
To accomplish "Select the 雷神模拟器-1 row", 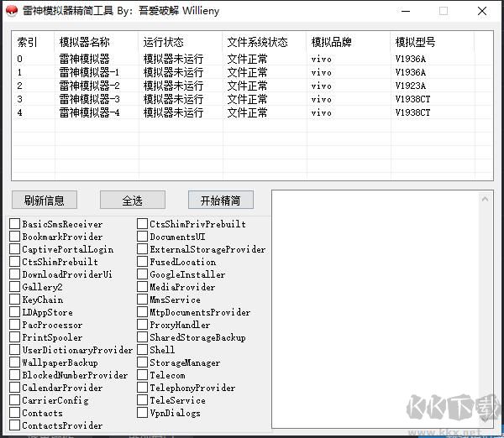I will [252, 72].
